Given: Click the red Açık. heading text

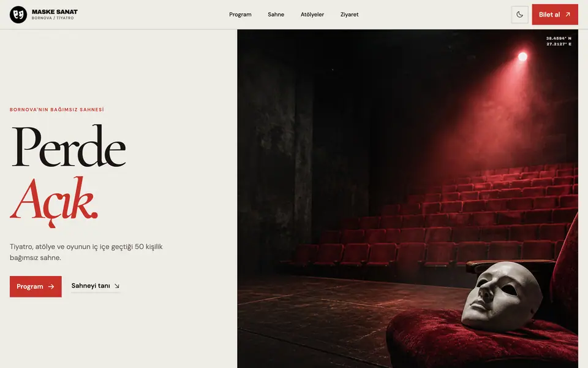Looking at the screenshot, I should tap(54, 201).
